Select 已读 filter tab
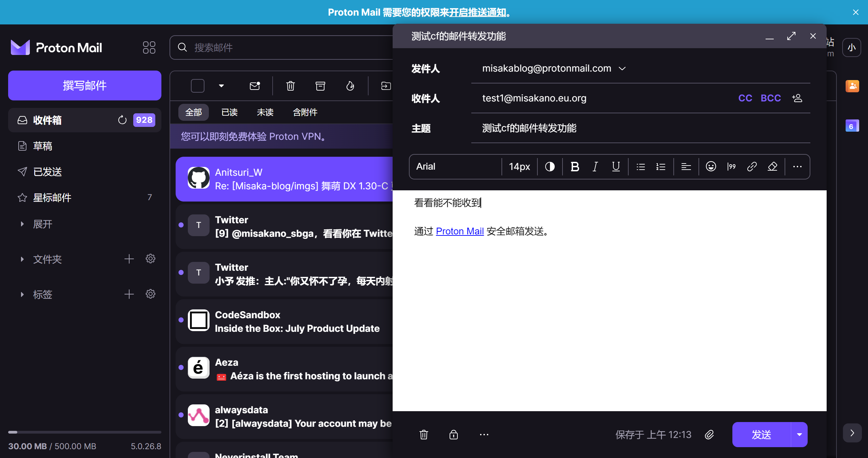Viewport: 868px width, 458px height. pos(230,112)
